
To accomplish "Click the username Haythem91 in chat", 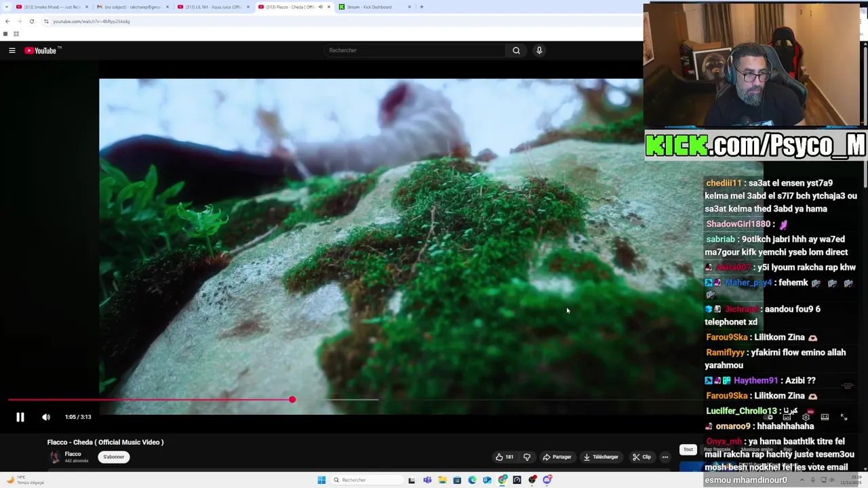I will click(x=755, y=381).
